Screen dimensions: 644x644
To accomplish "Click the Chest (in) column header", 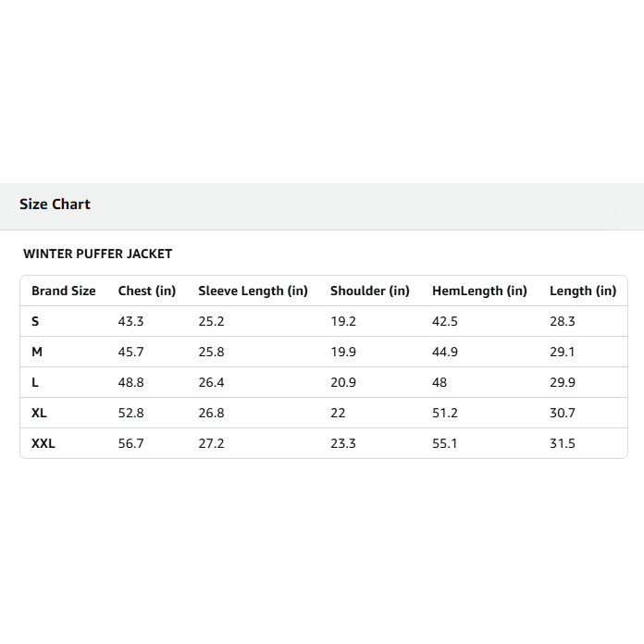I will 147,291.
